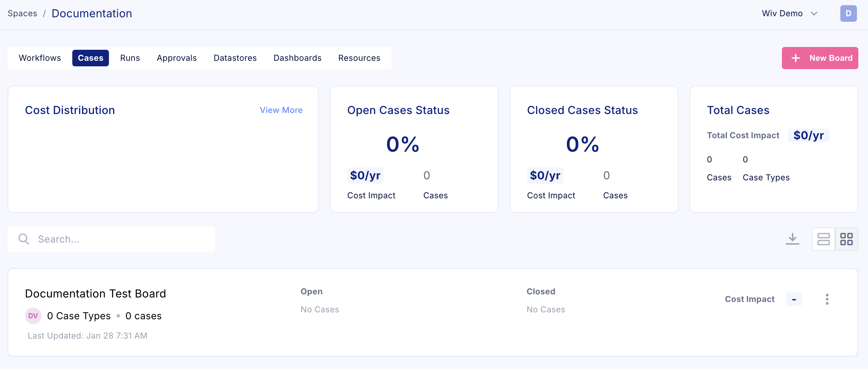
Task: Click View More in Cost Distribution
Action: coord(281,110)
